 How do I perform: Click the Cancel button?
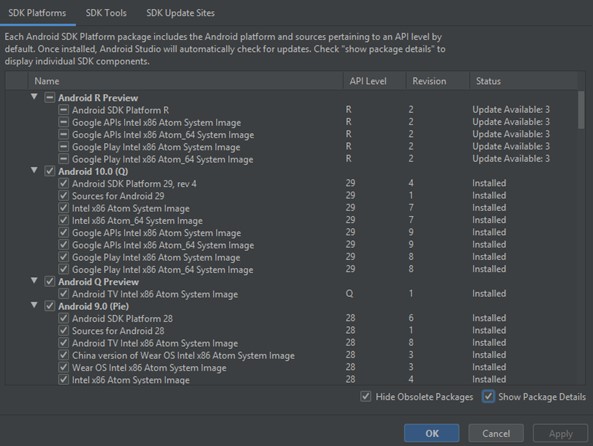pyautogui.click(x=496, y=433)
